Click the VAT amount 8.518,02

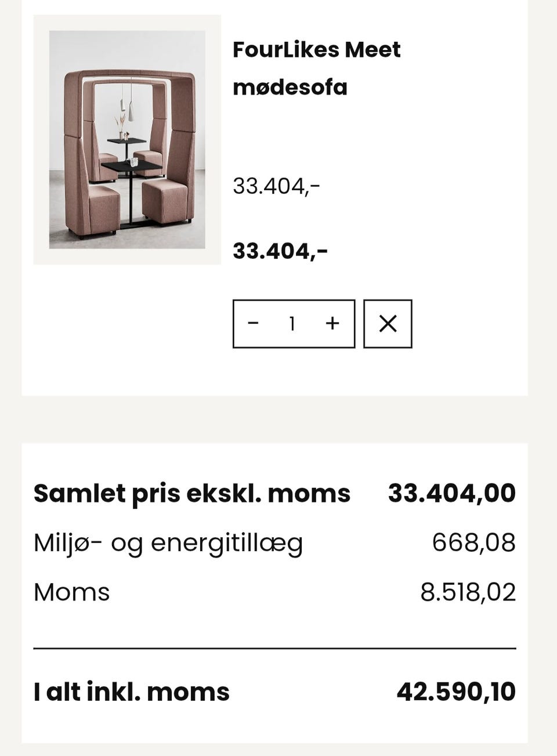[468, 592]
